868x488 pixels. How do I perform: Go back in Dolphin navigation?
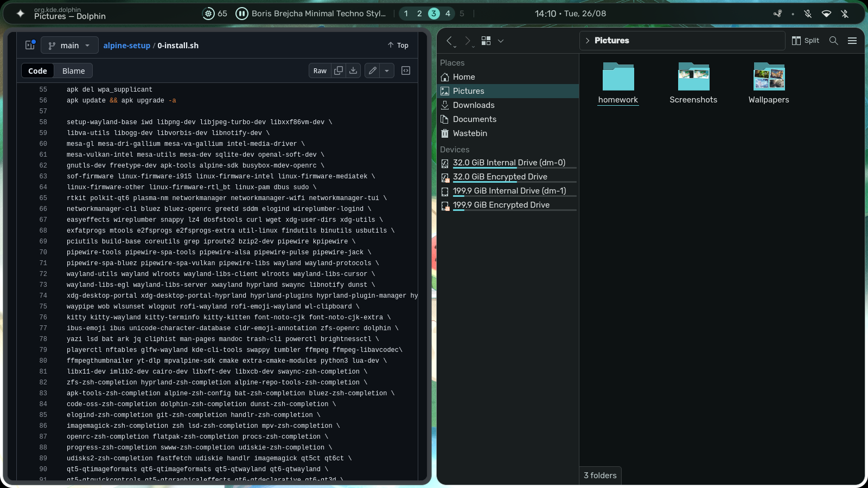449,41
